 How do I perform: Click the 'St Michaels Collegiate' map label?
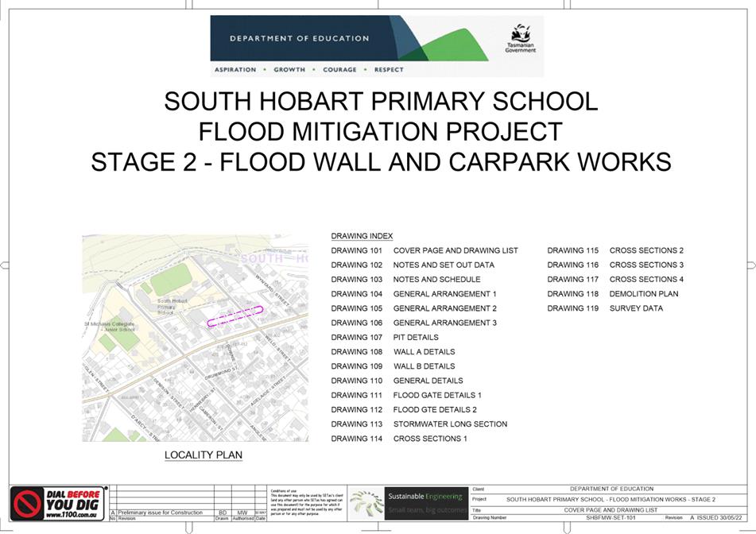coord(110,327)
